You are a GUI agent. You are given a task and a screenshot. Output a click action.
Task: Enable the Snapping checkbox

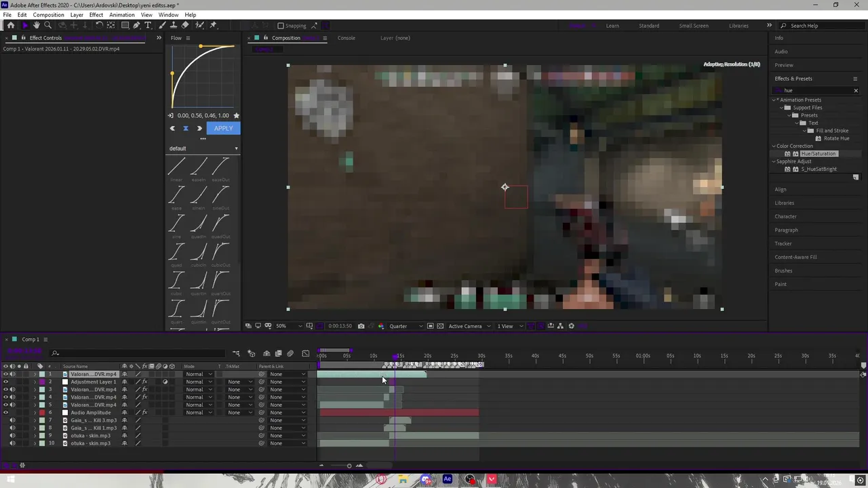[x=280, y=26]
